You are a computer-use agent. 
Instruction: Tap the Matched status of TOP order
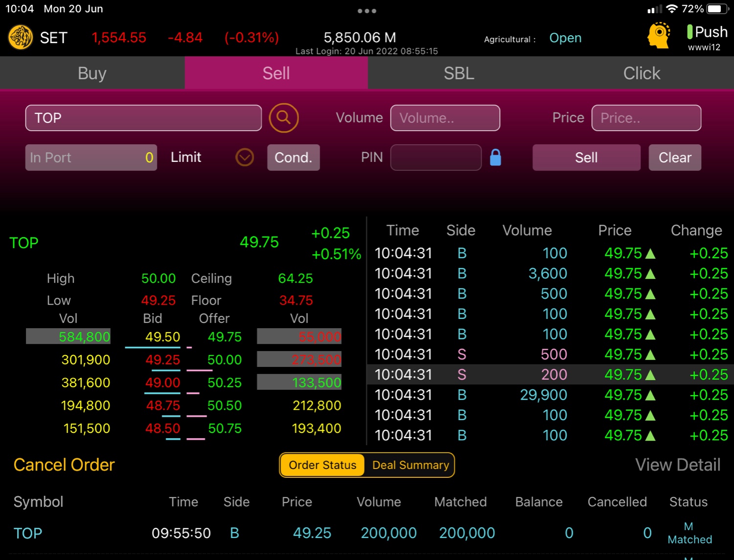690,533
